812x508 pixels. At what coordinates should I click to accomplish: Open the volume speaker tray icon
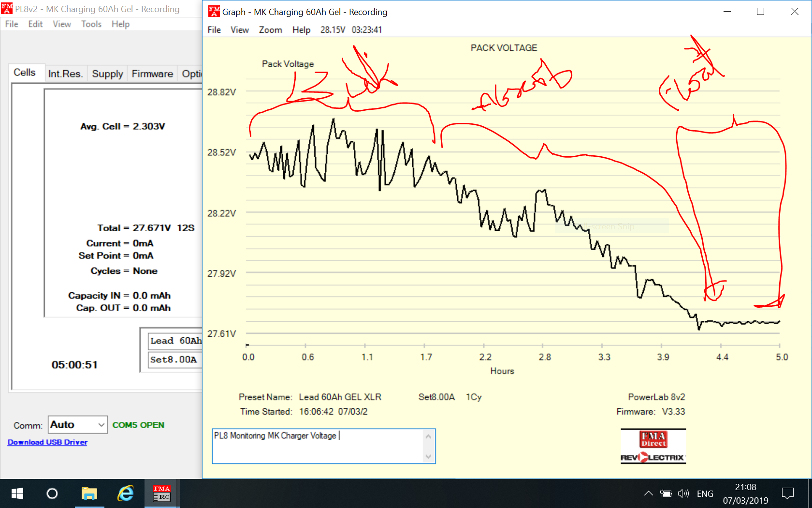tap(683, 493)
